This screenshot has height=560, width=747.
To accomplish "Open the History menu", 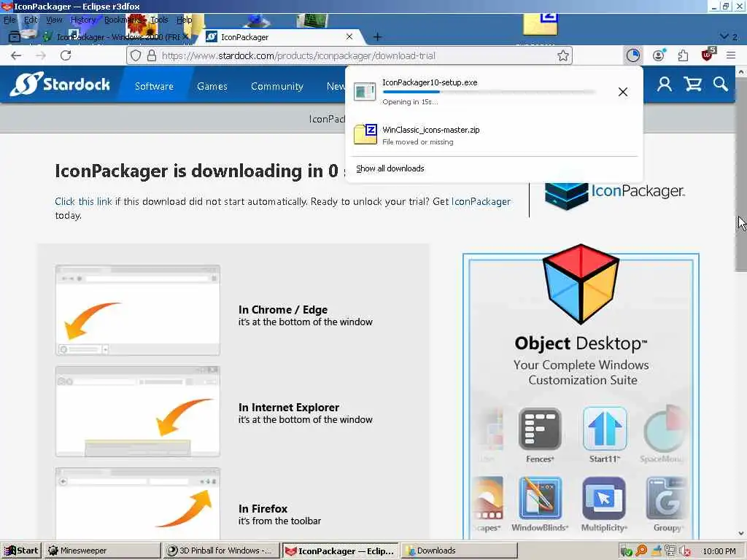I will [83, 20].
